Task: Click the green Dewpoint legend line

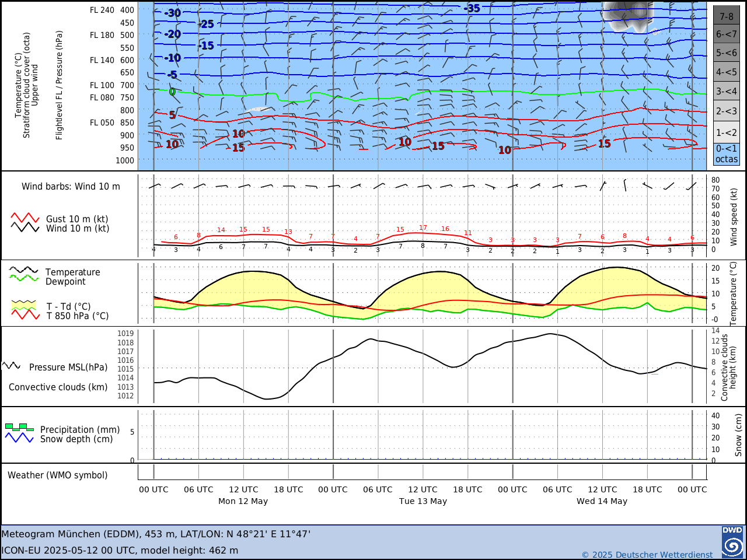Action: coord(24,278)
